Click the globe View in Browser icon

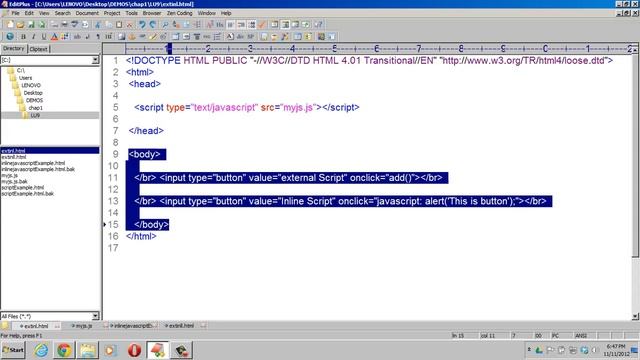tap(10, 36)
